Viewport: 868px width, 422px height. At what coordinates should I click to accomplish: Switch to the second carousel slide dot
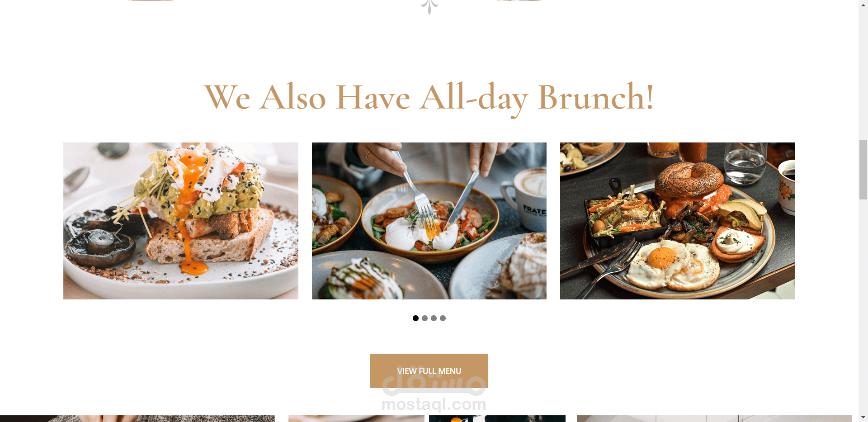(425, 318)
